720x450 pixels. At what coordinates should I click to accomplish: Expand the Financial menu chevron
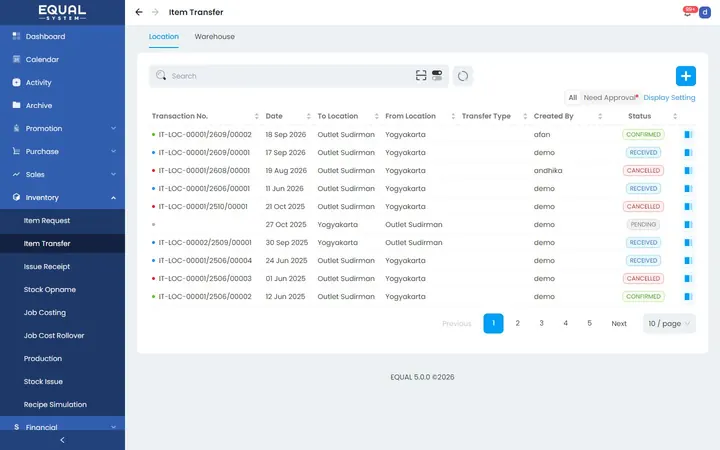pyautogui.click(x=113, y=427)
